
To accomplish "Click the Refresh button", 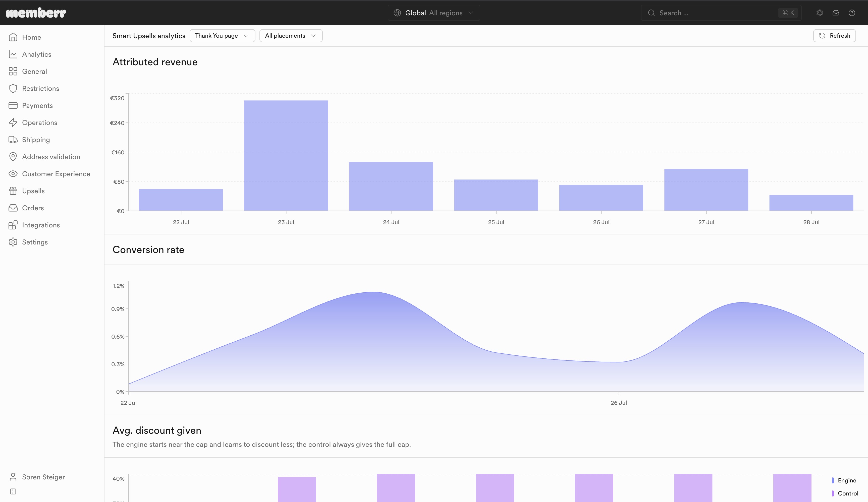I will [834, 36].
